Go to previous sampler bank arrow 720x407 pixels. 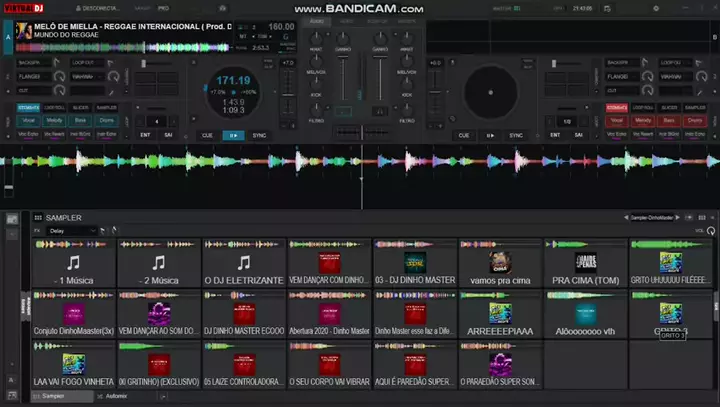point(626,218)
